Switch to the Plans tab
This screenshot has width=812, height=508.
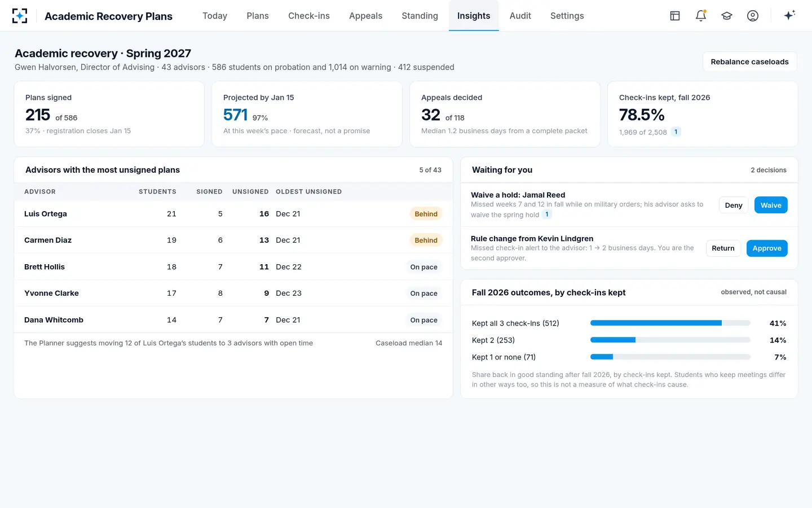(x=258, y=16)
